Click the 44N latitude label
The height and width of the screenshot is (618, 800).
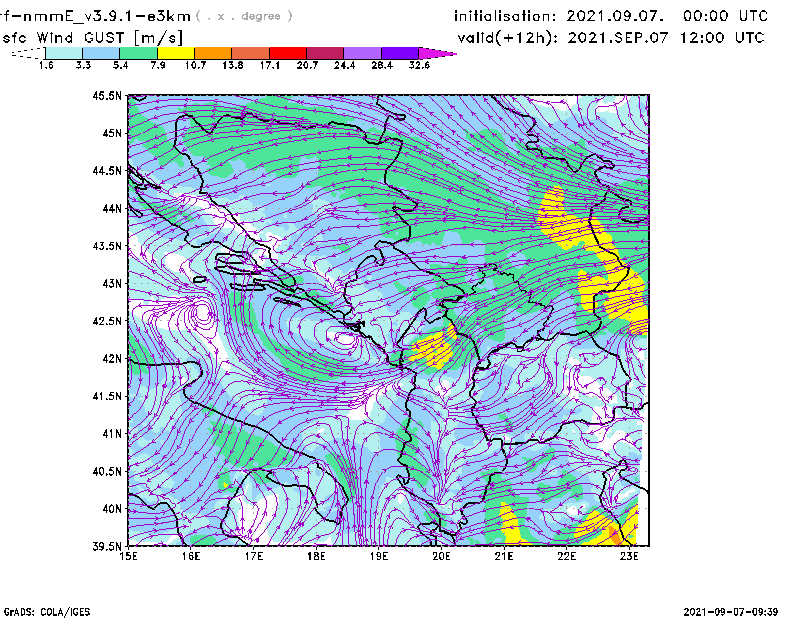pos(112,208)
